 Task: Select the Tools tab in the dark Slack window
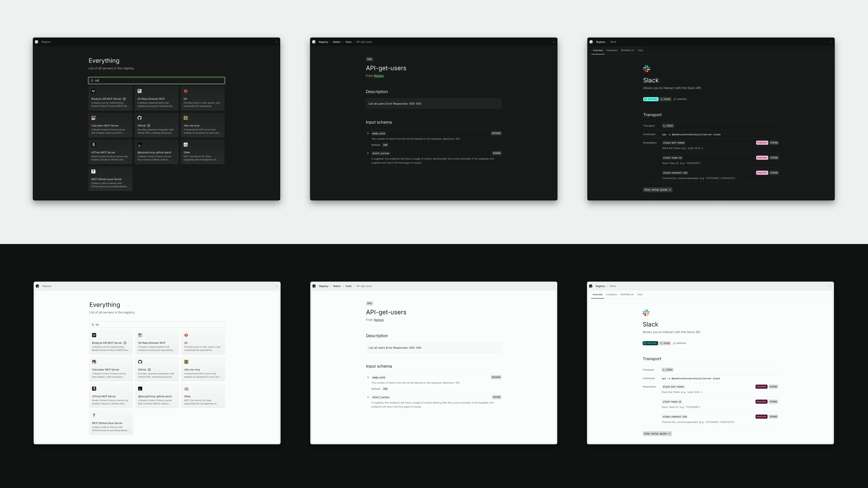click(640, 51)
